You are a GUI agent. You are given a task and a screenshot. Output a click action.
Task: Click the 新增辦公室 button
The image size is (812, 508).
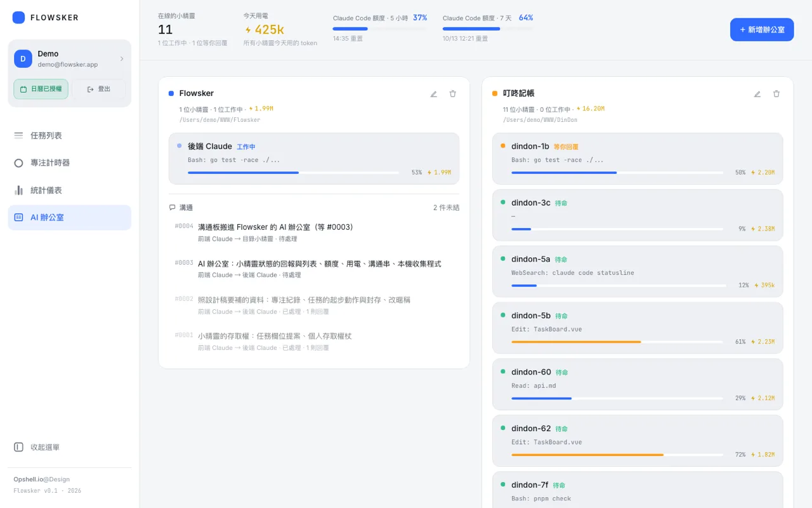(x=762, y=30)
